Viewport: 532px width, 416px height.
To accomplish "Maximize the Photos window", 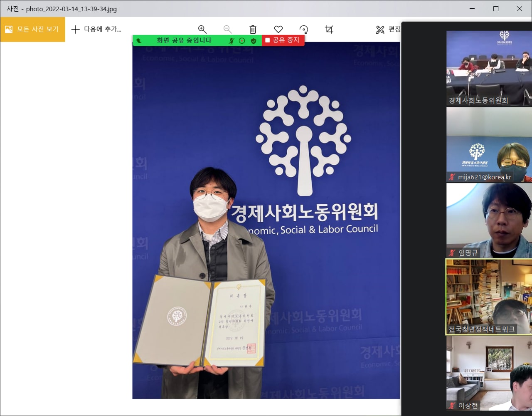I will point(496,8).
